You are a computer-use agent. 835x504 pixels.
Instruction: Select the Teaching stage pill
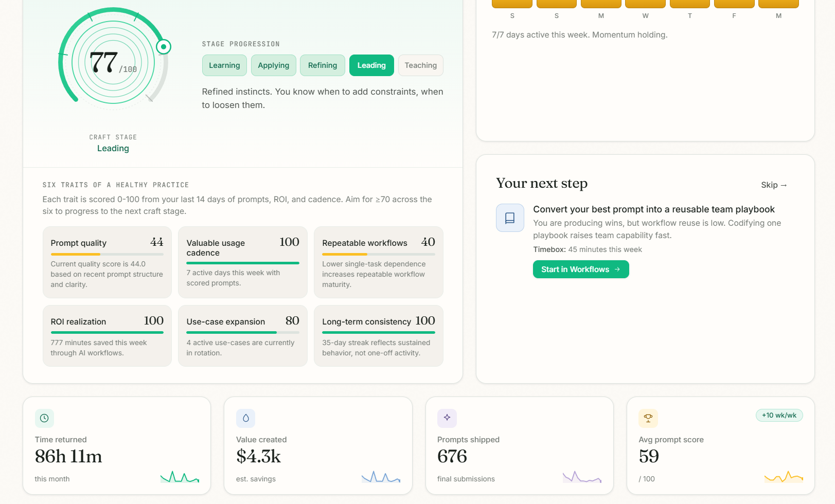(x=420, y=65)
